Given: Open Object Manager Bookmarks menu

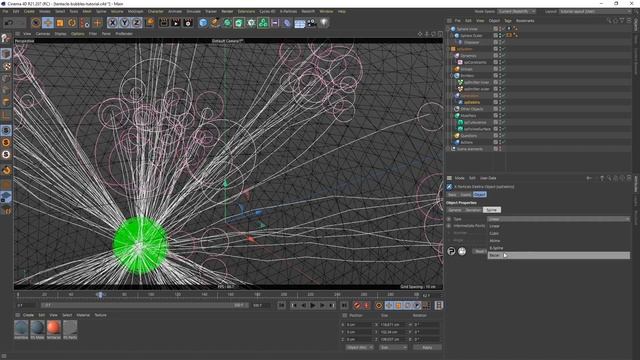Looking at the screenshot, I should [x=525, y=20].
